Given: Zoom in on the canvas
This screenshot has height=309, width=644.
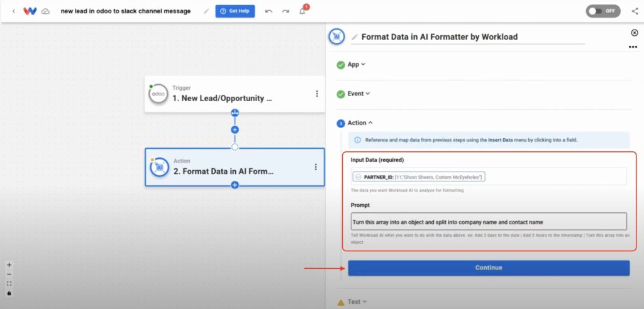Looking at the screenshot, I should pyautogui.click(x=9, y=265).
